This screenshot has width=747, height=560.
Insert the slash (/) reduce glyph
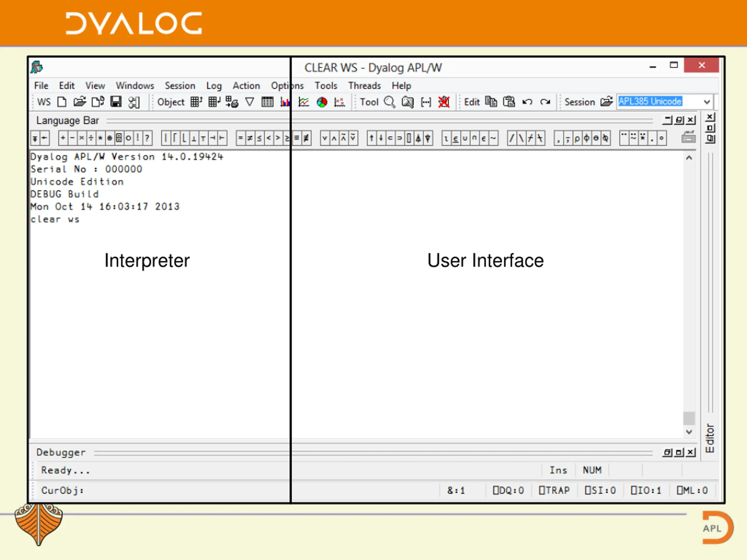512,138
